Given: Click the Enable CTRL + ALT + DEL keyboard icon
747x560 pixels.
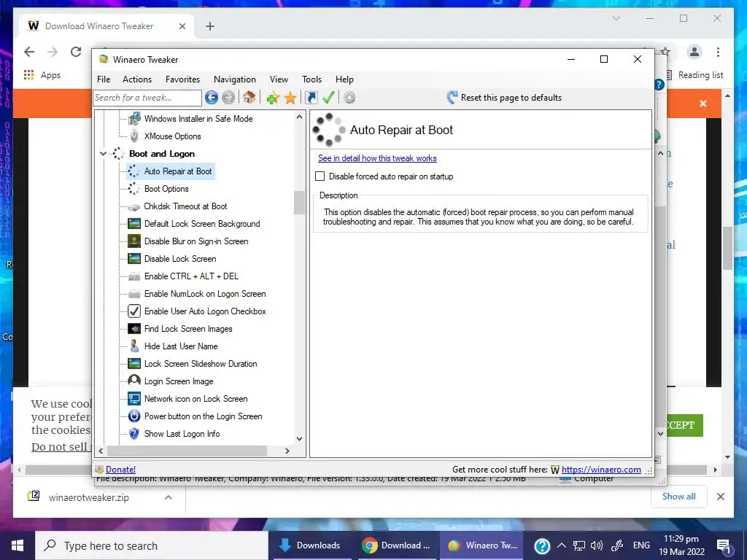Looking at the screenshot, I should tap(134, 276).
